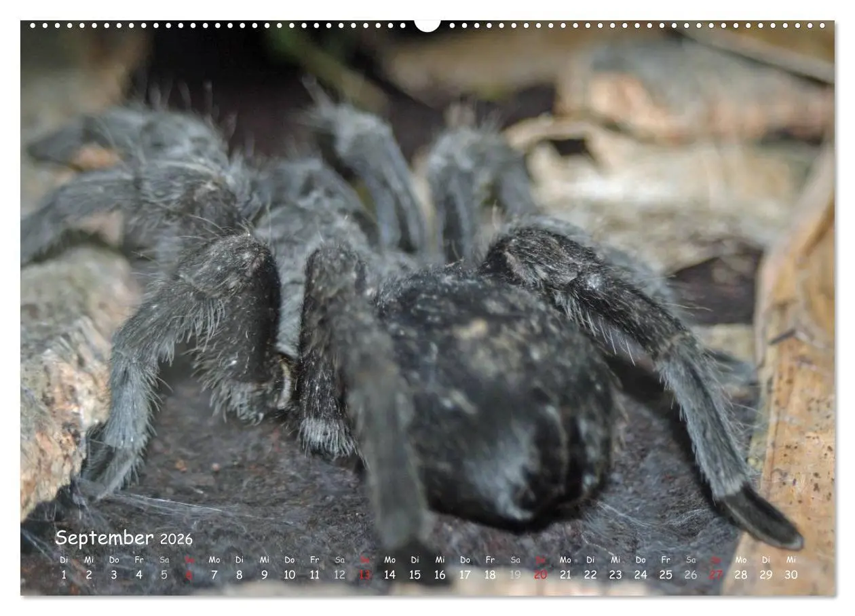Click date 15 in the calendar row
The height and width of the screenshot is (616, 855).
pyautogui.click(x=415, y=575)
